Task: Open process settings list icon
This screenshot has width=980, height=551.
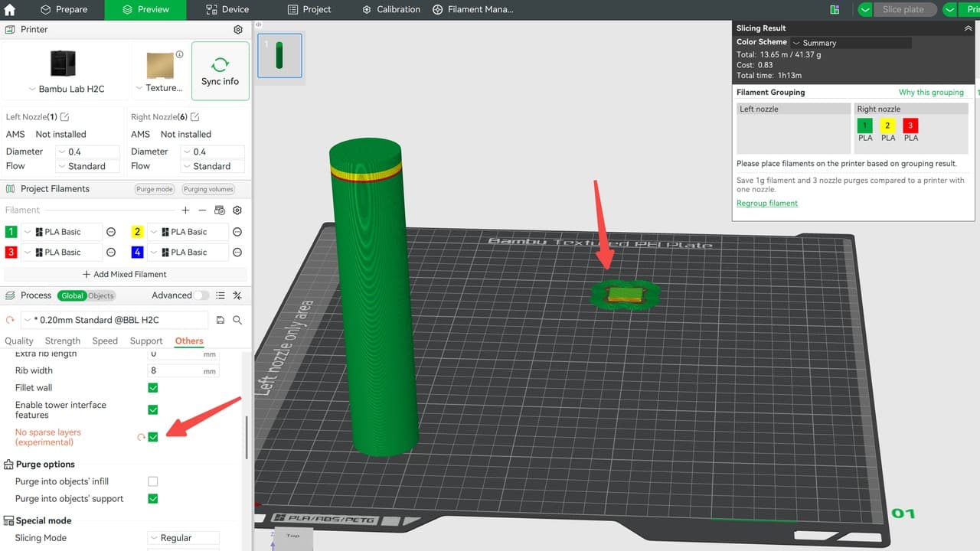Action: pyautogui.click(x=220, y=295)
